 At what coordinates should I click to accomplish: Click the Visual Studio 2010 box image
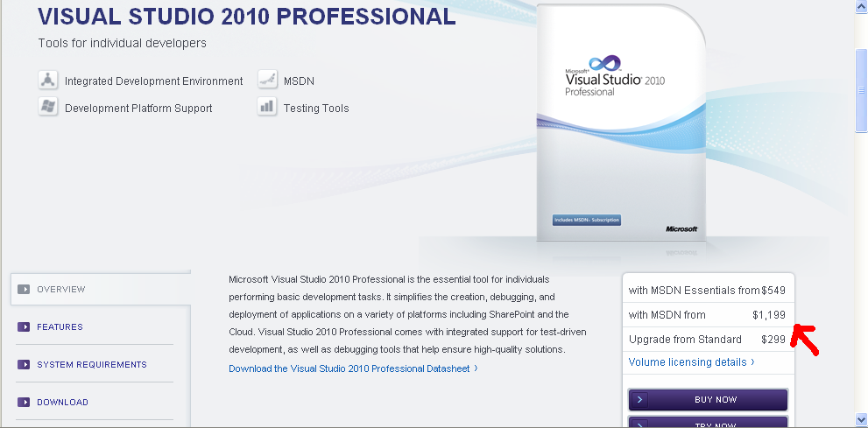click(621, 123)
